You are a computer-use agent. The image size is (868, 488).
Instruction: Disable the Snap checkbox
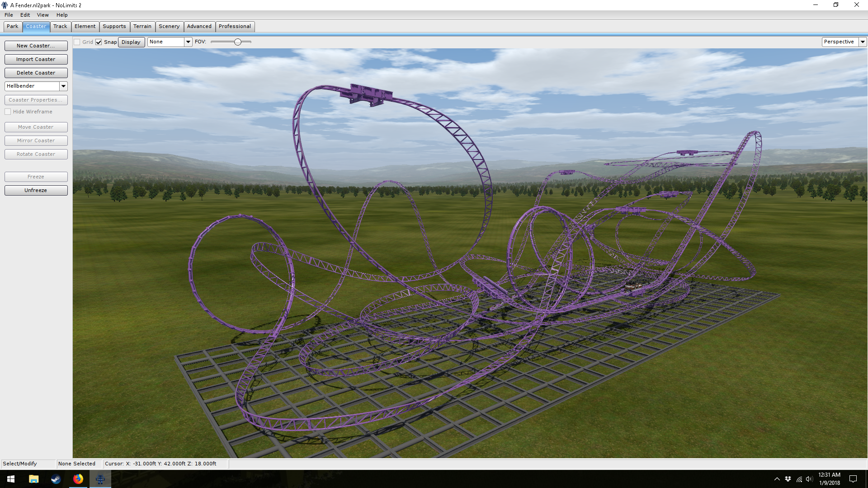99,42
